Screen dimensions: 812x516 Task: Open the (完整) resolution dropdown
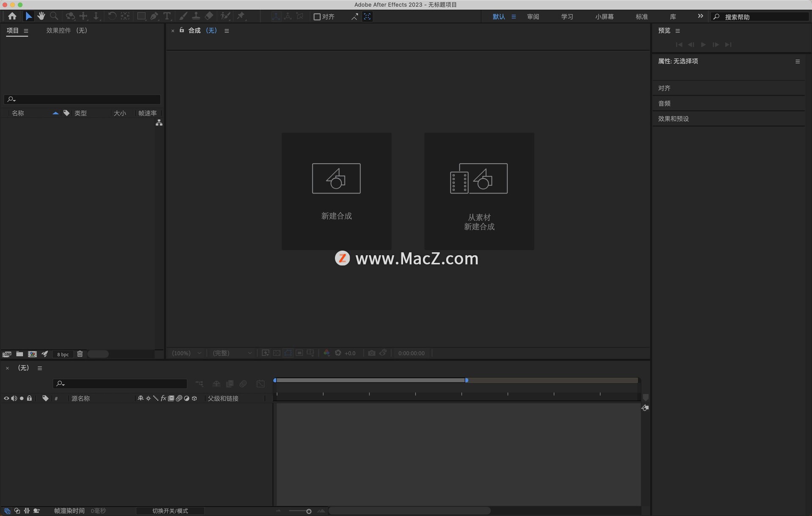tap(232, 353)
